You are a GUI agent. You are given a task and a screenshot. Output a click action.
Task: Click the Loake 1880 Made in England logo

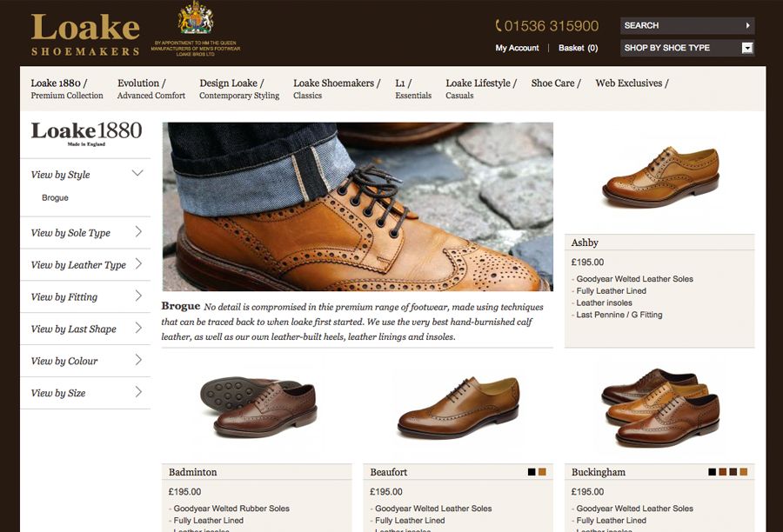(x=86, y=134)
